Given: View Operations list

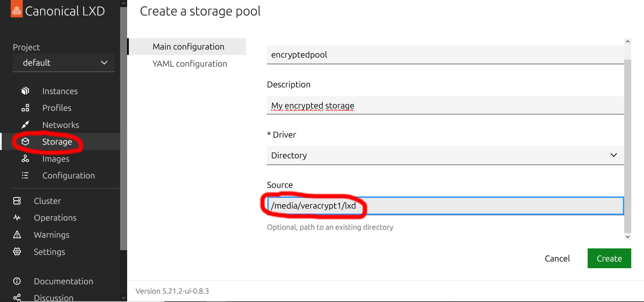Looking at the screenshot, I should pyautogui.click(x=55, y=218).
